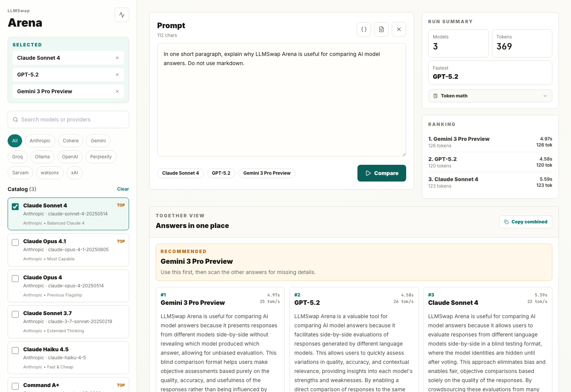Filter catalog by OpenAI
The height and width of the screenshot is (392, 571).
pos(70,157)
